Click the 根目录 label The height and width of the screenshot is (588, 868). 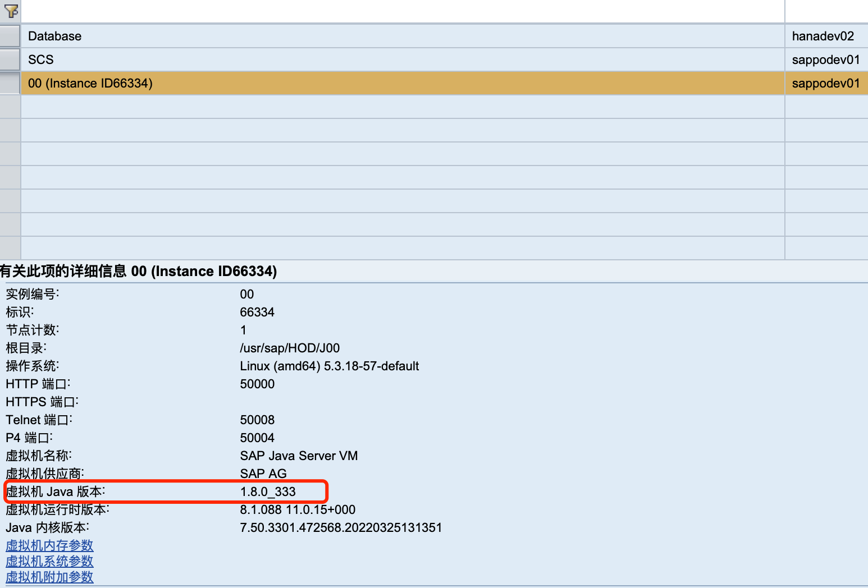(x=26, y=348)
